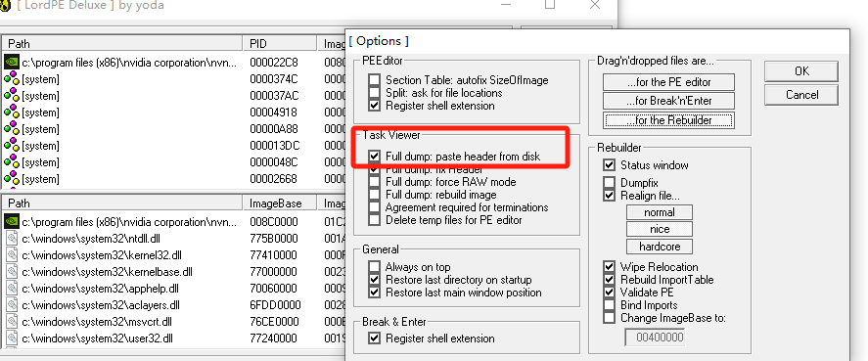Select the [system] process icon with PID 0000374C
The height and width of the screenshot is (361, 868).
[x=11, y=79]
